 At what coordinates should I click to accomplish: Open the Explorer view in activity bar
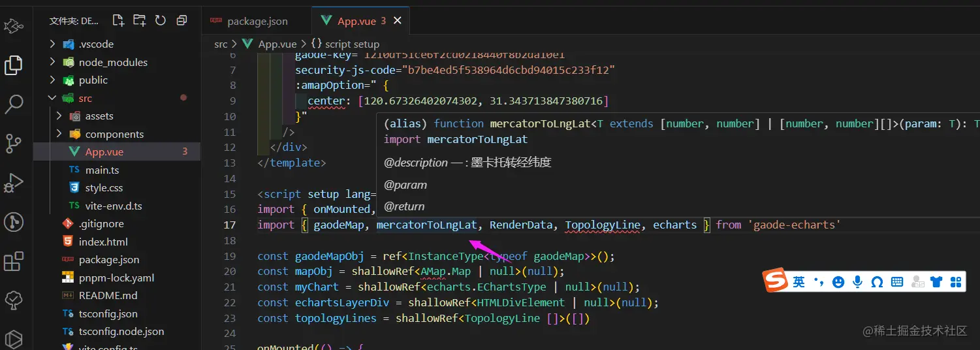pyautogui.click(x=14, y=65)
